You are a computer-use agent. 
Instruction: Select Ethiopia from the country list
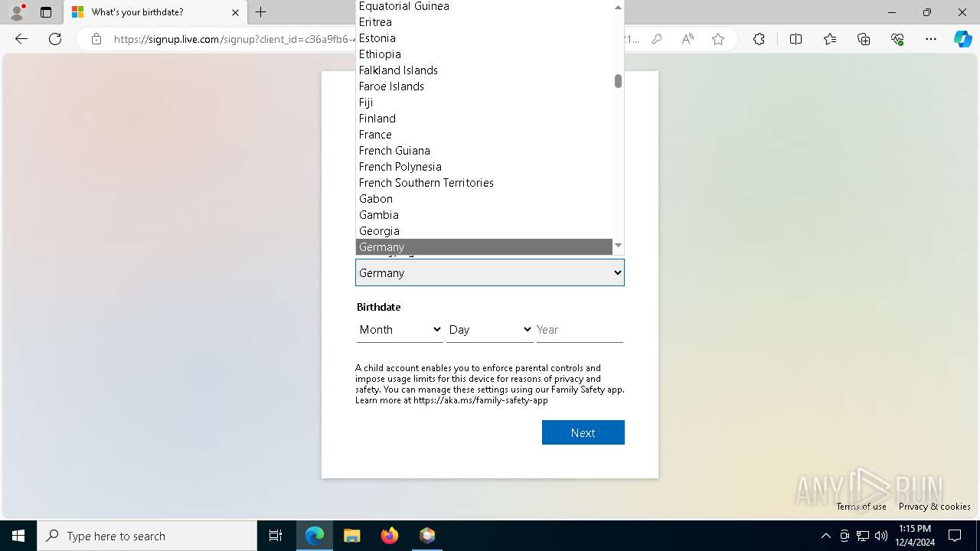tap(484, 54)
